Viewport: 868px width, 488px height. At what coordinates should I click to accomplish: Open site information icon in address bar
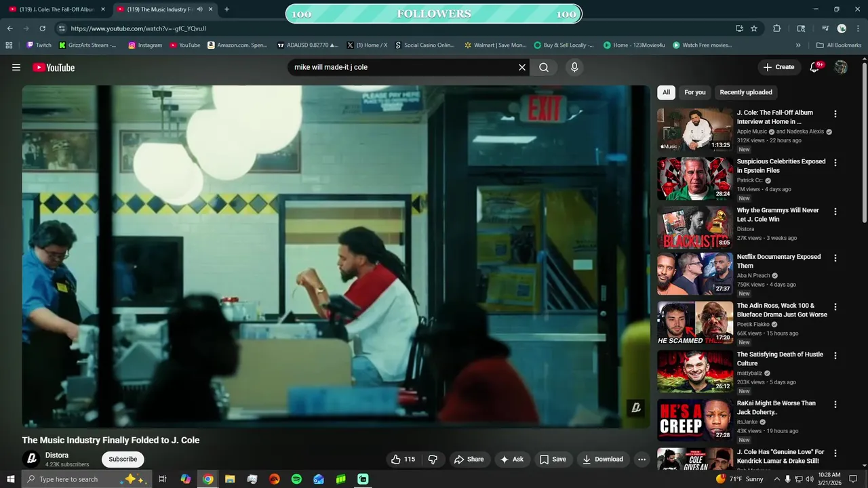click(62, 28)
